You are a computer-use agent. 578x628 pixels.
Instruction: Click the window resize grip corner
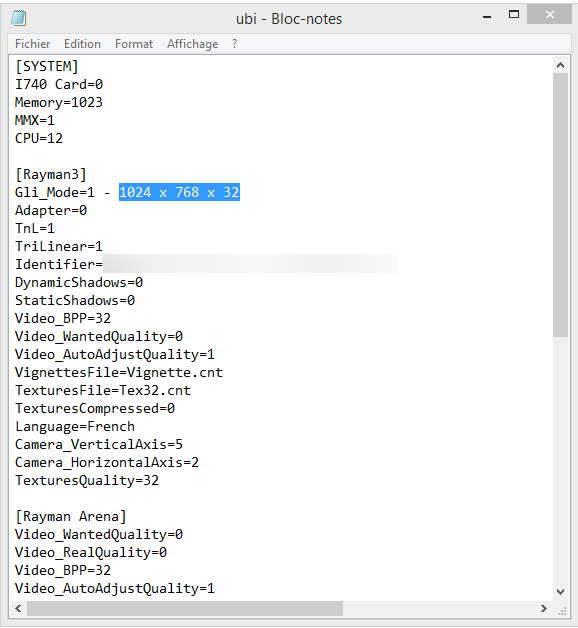tap(562, 610)
